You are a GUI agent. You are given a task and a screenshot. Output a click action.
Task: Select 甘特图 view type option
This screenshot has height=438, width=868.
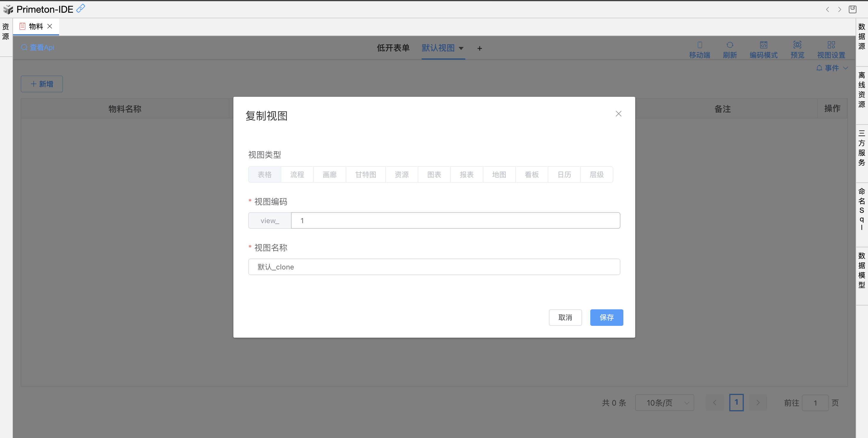pyautogui.click(x=365, y=174)
